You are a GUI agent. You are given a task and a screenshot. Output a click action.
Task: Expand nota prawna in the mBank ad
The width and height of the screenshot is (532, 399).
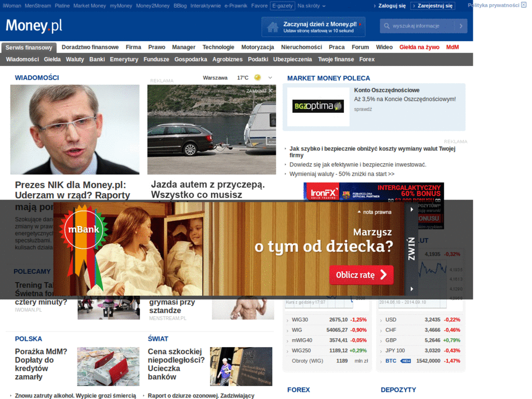tap(374, 212)
